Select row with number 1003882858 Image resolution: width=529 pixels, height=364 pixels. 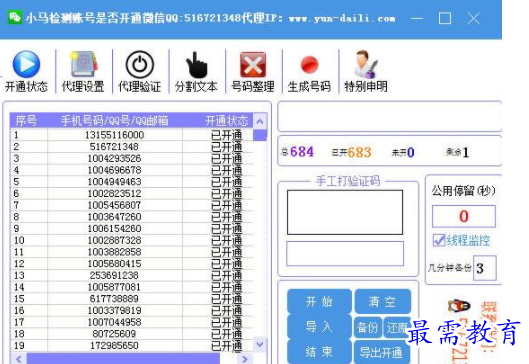click(x=132, y=252)
